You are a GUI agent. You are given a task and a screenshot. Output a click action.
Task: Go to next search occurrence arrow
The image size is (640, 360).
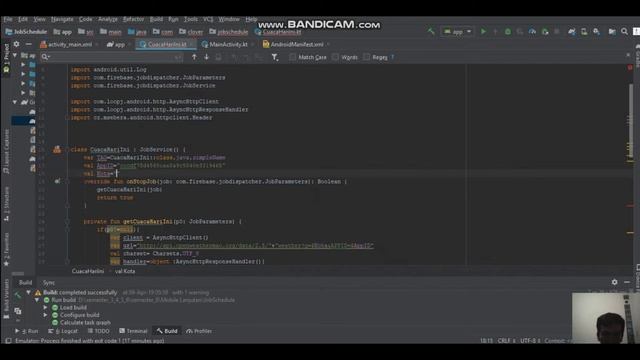207,57
